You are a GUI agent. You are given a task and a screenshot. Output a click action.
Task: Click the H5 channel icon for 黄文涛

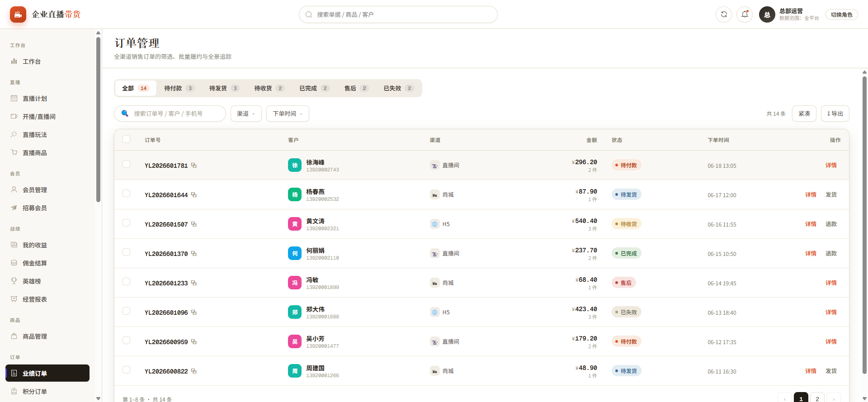point(434,224)
